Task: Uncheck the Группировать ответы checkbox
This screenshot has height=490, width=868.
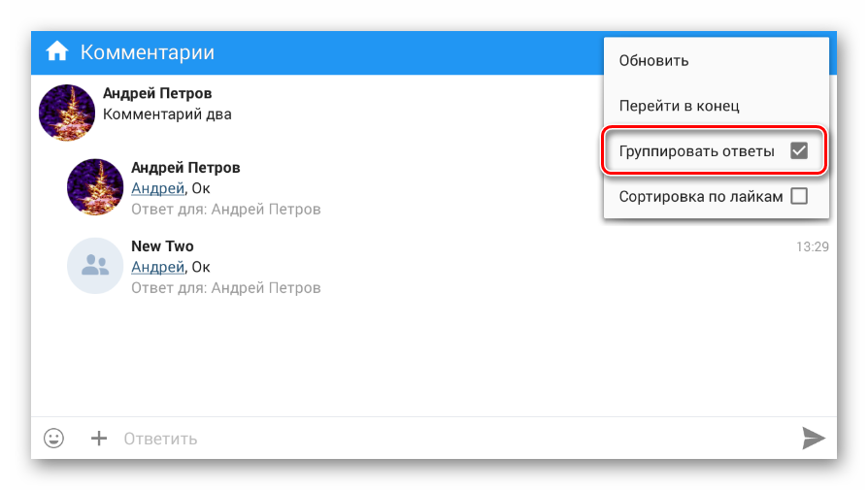Action: tap(799, 150)
